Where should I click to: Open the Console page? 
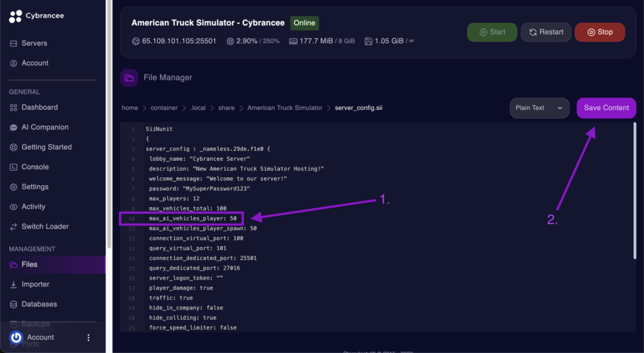[35, 167]
